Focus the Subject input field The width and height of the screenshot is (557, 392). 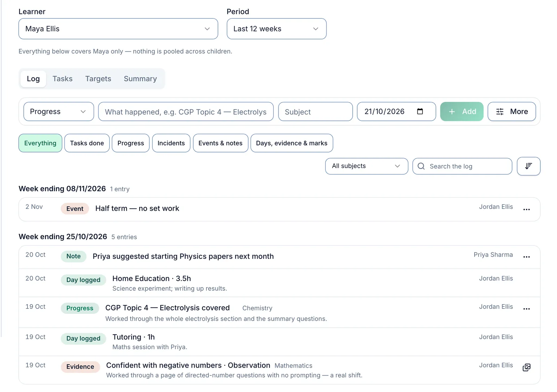[315, 111]
